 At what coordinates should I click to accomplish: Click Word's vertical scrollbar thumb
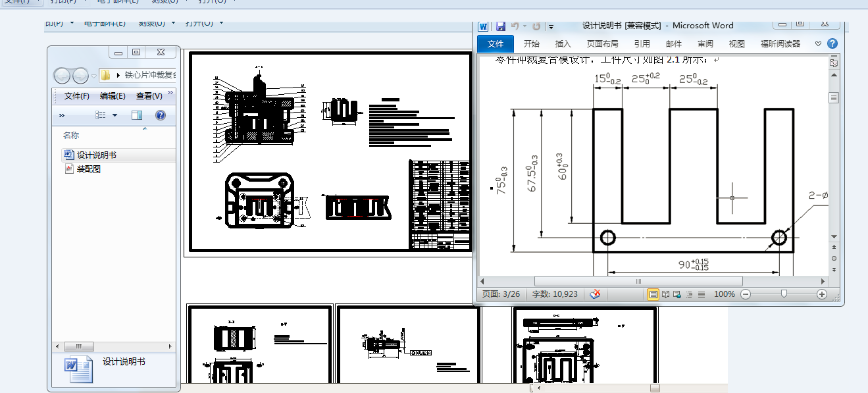834,98
